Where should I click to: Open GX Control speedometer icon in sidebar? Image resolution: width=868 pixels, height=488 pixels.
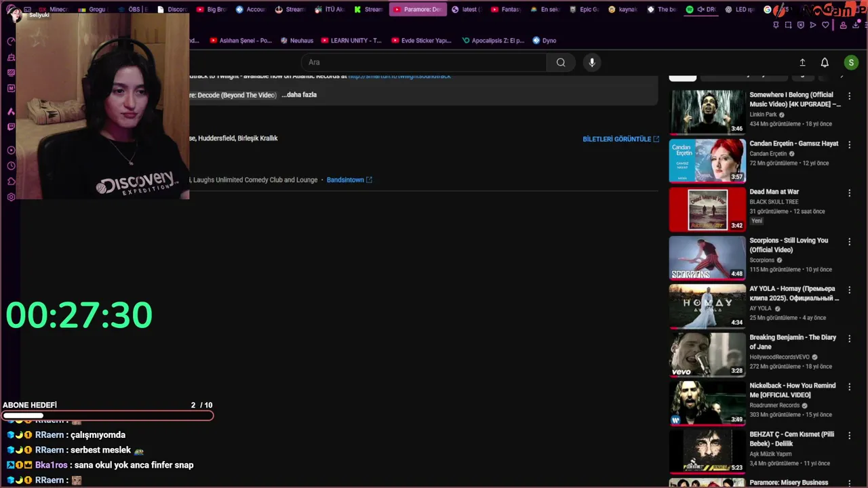pyautogui.click(x=11, y=41)
